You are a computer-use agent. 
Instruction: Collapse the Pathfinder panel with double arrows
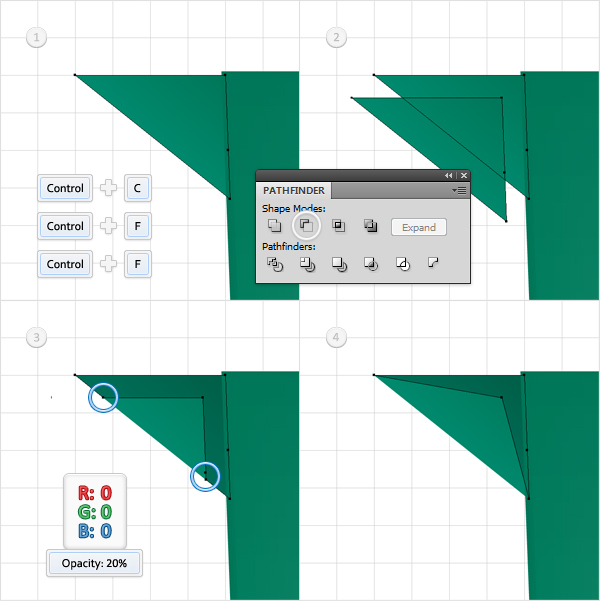(448, 176)
